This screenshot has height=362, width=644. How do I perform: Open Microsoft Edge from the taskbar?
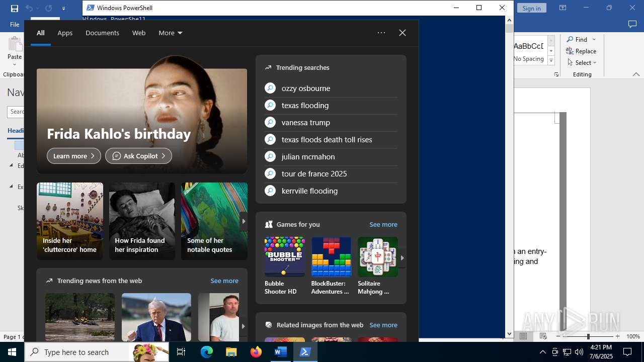(207, 352)
